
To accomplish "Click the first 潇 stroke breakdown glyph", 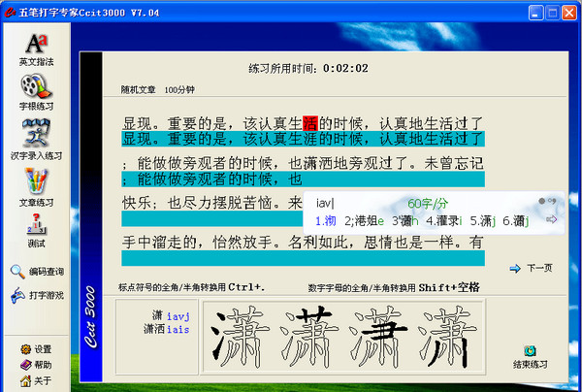I will pos(241,337).
